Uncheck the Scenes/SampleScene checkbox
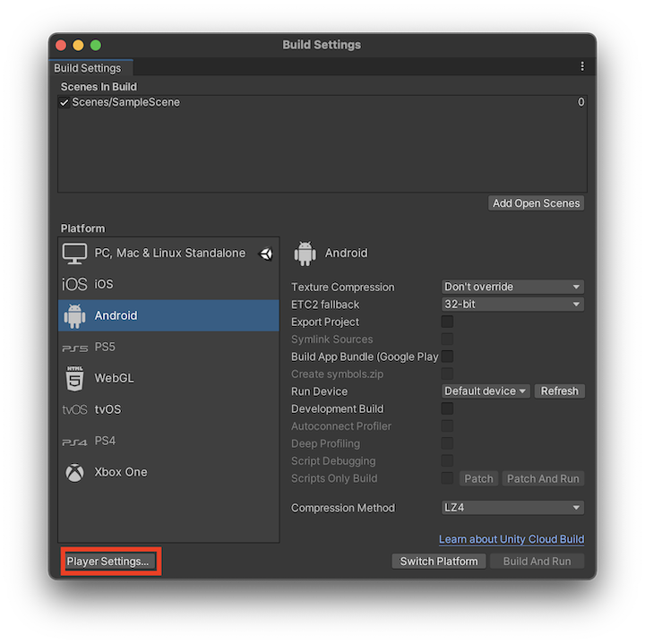Viewport: 645px width, 644px height. coord(64,102)
